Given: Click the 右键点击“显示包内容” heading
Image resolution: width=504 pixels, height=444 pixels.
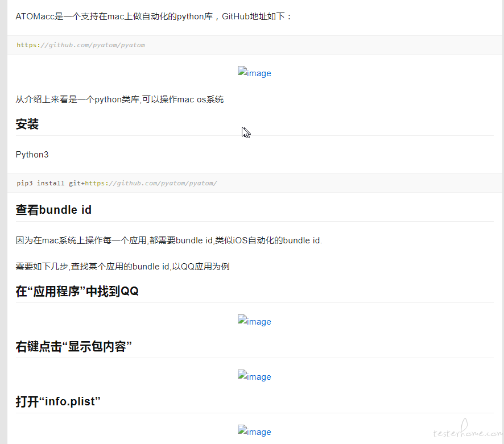Looking at the screenshot, I should (x=73, y=347).
